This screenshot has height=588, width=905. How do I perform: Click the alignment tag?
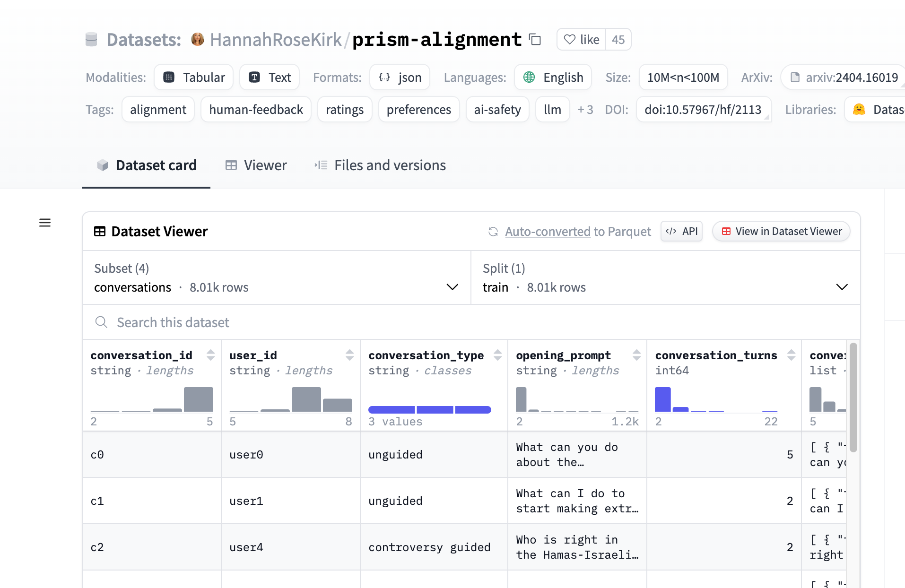point(158,110)
